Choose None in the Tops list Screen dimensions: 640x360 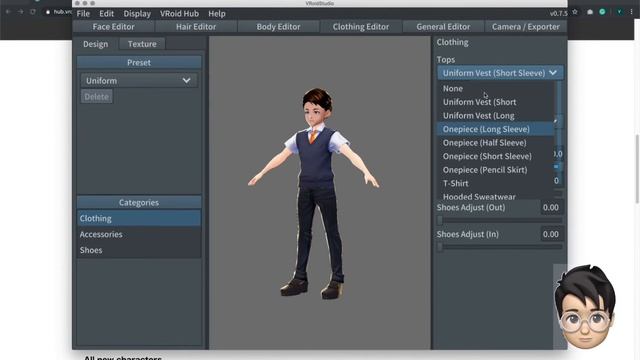click(496, 88)
